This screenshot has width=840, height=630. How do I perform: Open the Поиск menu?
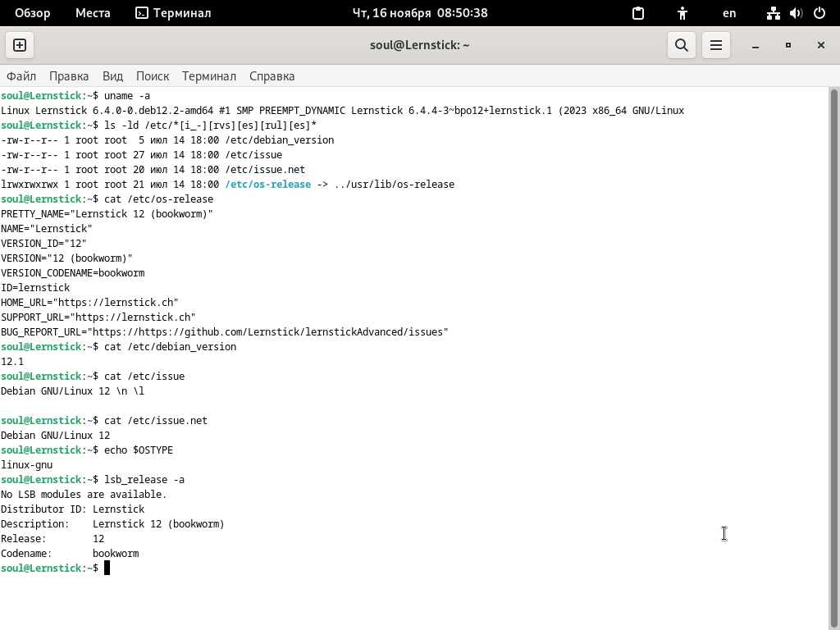point(153,76)
